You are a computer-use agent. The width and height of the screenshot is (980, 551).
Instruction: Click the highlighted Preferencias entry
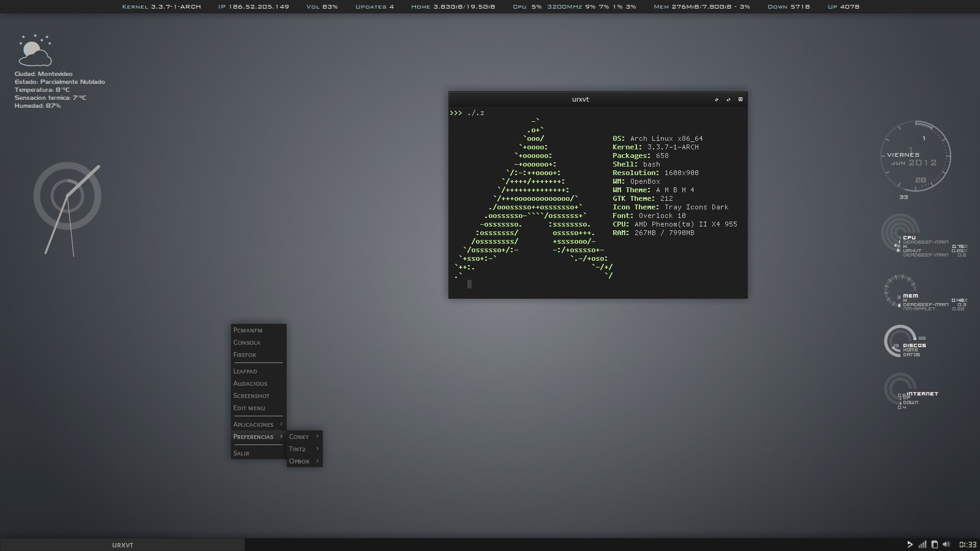(x=258, y=437)
